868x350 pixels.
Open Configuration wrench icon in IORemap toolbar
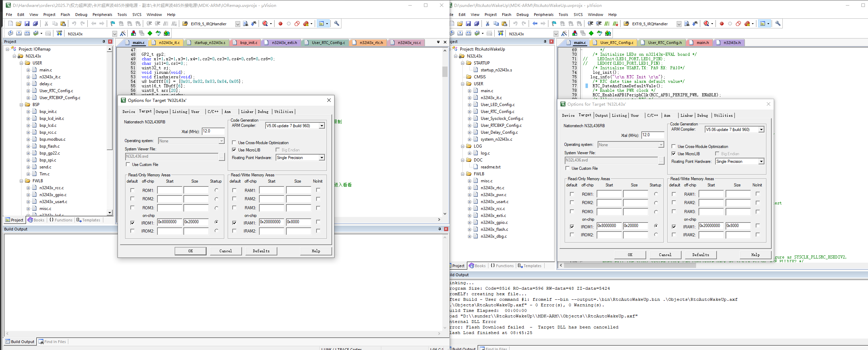pos(337,24)
